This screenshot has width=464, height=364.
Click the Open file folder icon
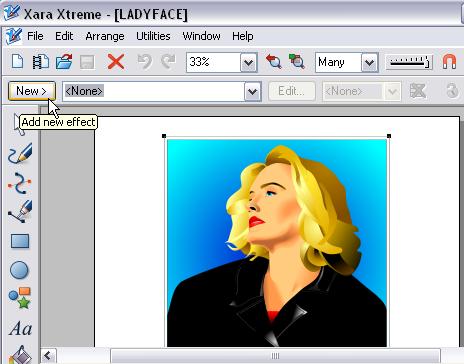(x=64, y=62)
